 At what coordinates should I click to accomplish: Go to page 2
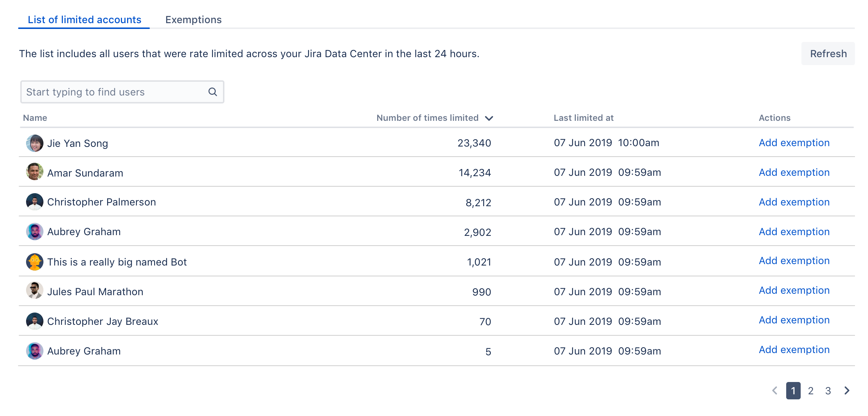click(x=811, y=391)
